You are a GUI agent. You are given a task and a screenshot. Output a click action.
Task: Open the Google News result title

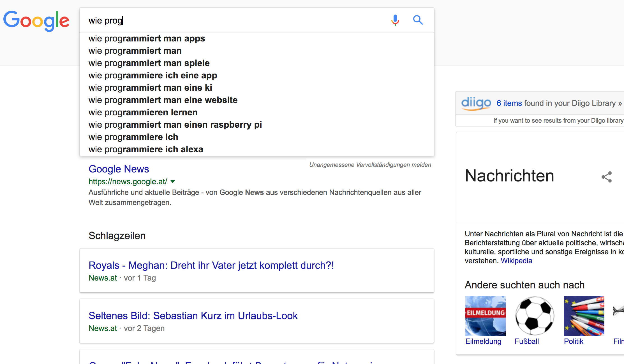(x=119, y=169)
